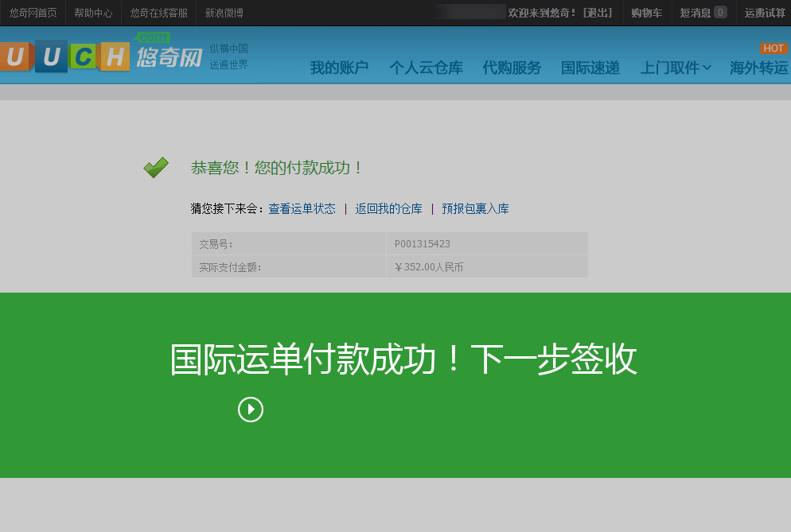Click the 0 message count badge

tap(720, 13)
